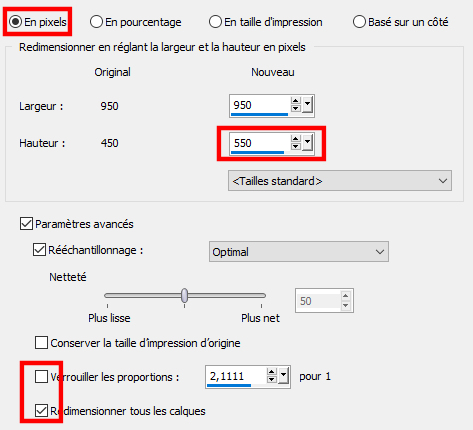The height and width of the screenshot is (430, 473).
Task: Open Hauteur value slider dropdown arrow
Action: click(307, 142)
